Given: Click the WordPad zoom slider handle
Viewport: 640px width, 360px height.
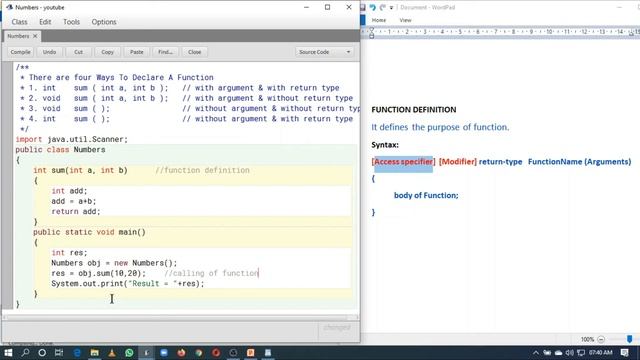Looking at the screenshot, I should coord(629,339).
